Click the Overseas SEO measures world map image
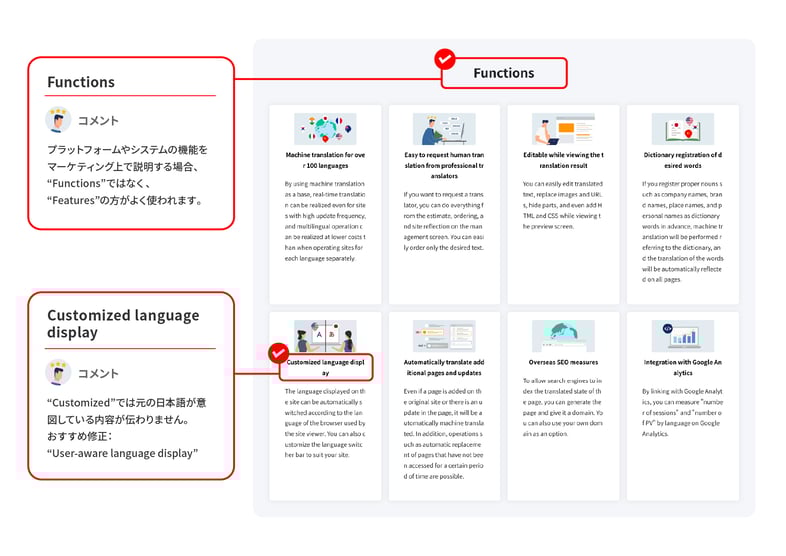The image size is (786, 556). (x=563, y=336)
